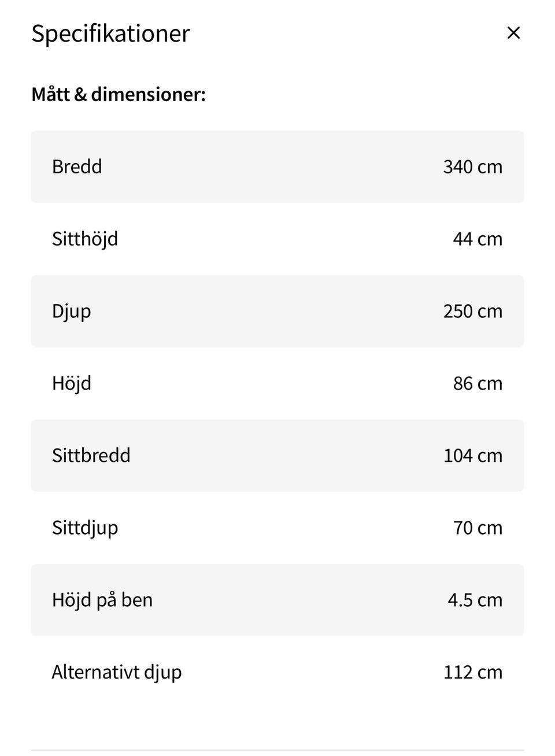Click the 112 cm value

(x=472, y=672)
